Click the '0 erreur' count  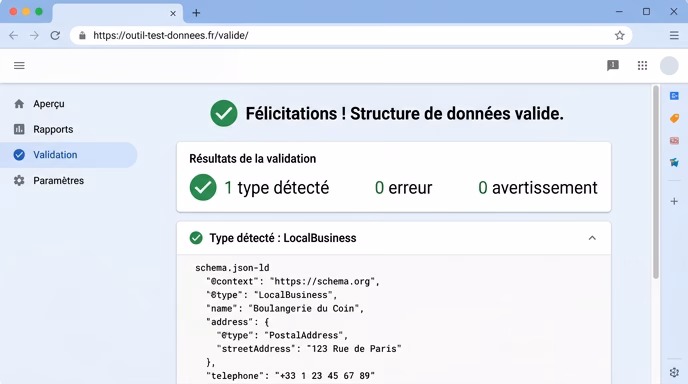pyautogui.click(x=403, y=188)
